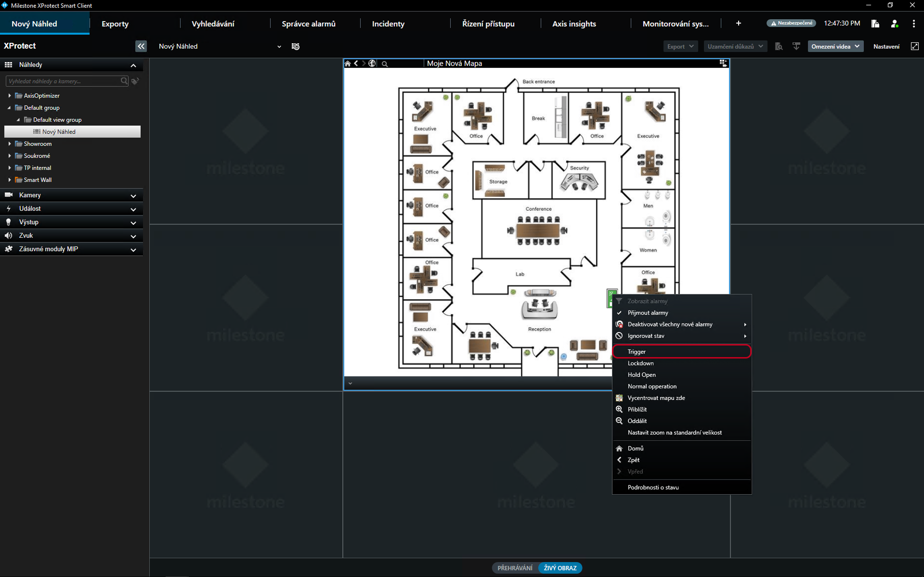Open the server status building icon
Screen dimensions: 924x577
pyautogui.click(x=875, y=23)
